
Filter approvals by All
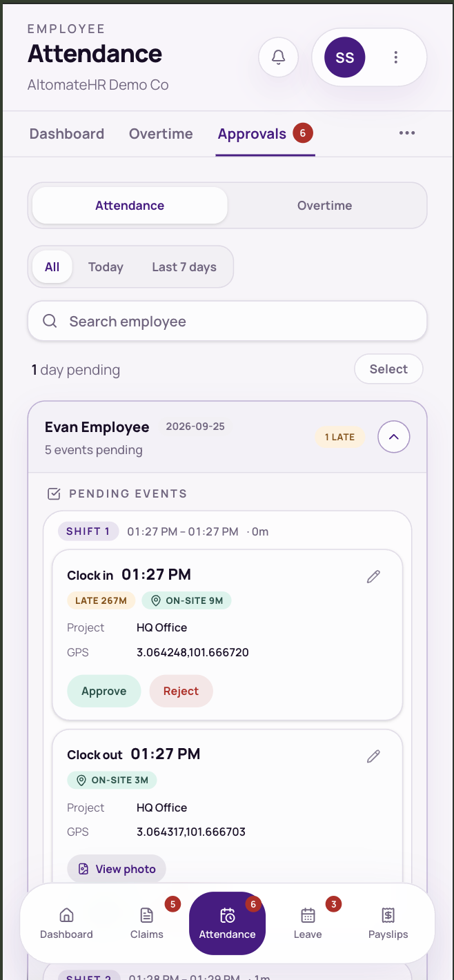point(52,267)
